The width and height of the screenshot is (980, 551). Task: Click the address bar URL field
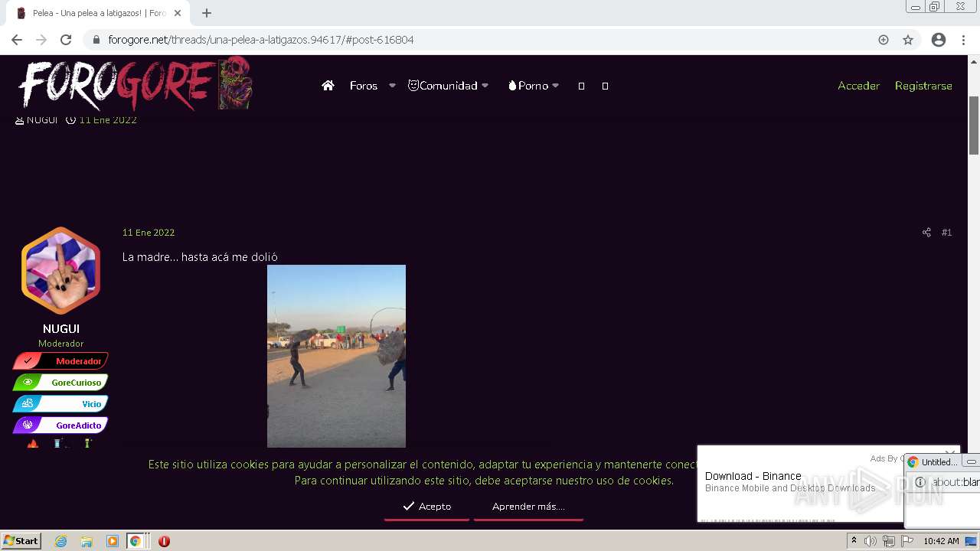490,40
